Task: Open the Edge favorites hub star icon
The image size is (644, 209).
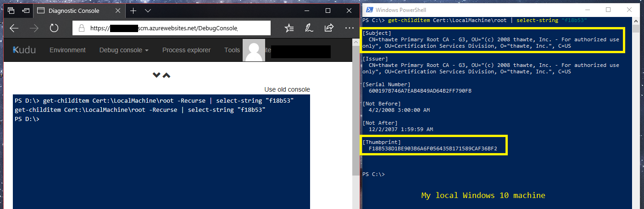Action: [x=289, y=28]
